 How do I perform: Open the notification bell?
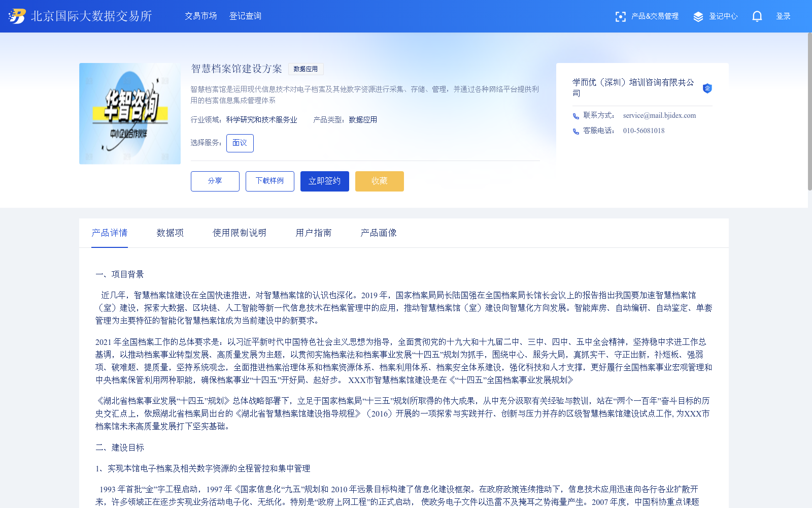pos(757,16)
